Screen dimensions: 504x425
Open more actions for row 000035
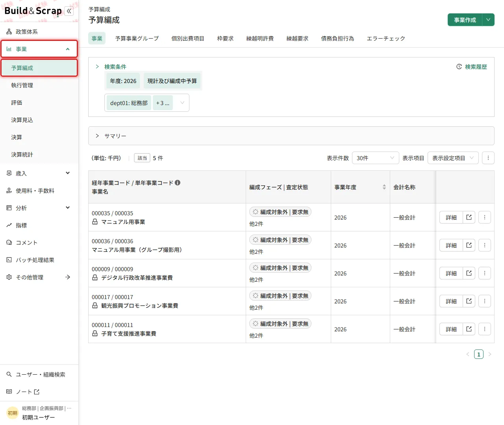pos(485,218)
